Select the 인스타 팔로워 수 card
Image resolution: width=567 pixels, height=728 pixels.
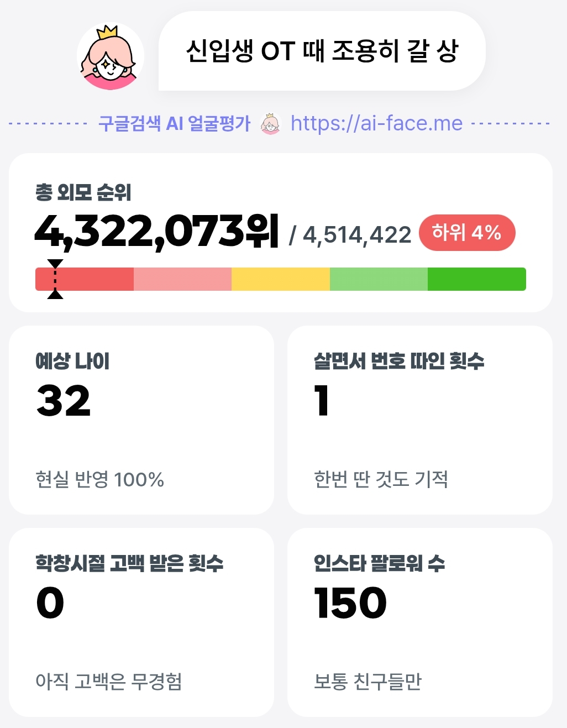(x=420, y=622)
